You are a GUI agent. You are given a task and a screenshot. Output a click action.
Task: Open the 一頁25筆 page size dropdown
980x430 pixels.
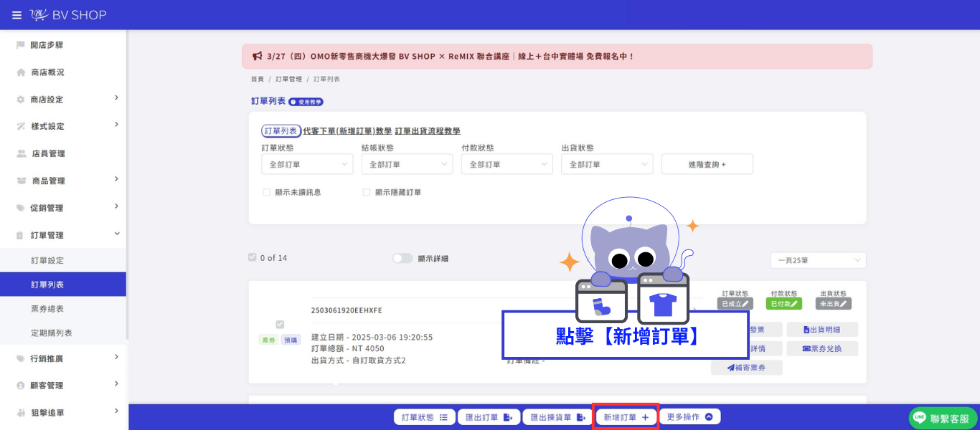click(x=818, y=260)
